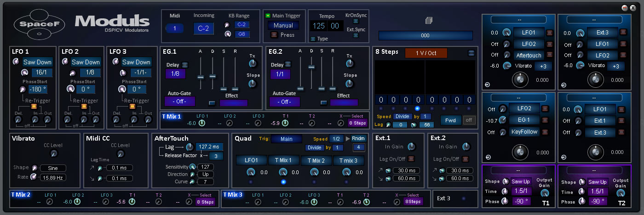The width and height of the screenshot is (644, 215).
Task: Open the 1 V / Oct mode selector
Action: pos(426,53)
